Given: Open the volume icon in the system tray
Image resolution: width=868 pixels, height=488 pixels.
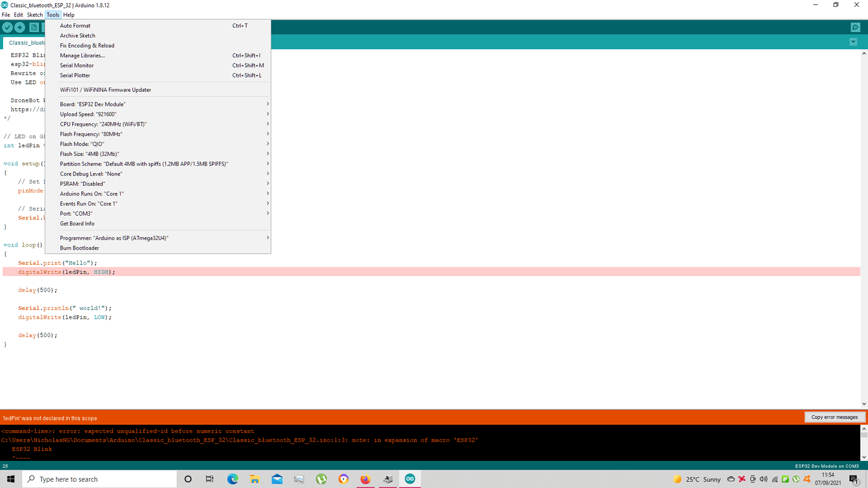Looking at the screenshot, I should 762,479.
